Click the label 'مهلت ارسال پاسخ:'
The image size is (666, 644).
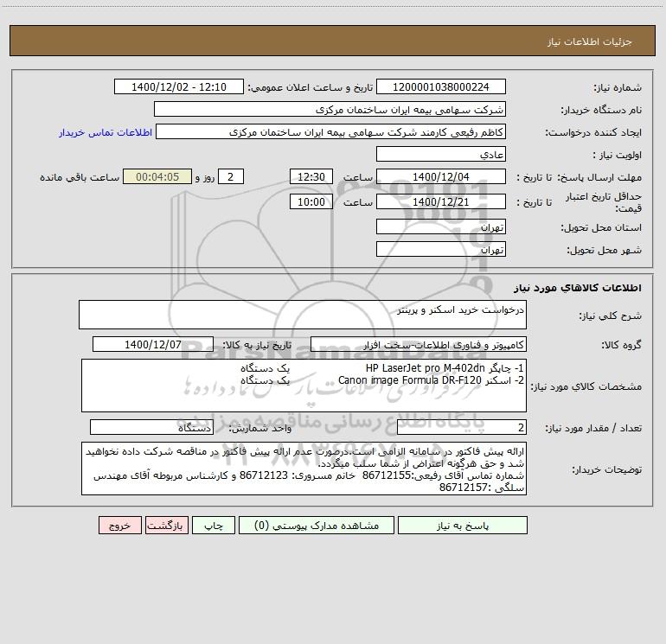(x=599, y=177)
